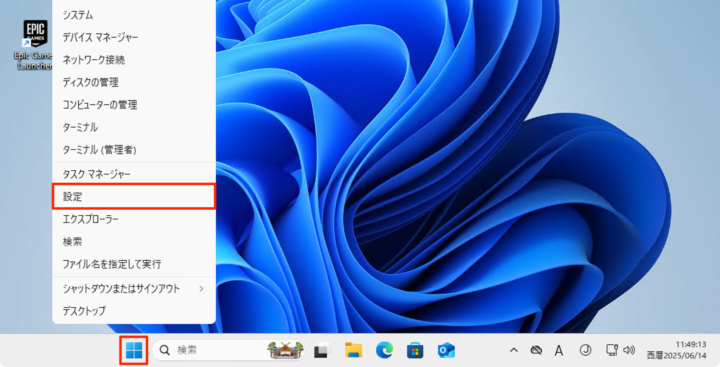Viewport: 720px width, 367px height.
Task: Select ファイル名を指定して実行 entry
Action: click(x=134, y=265)
